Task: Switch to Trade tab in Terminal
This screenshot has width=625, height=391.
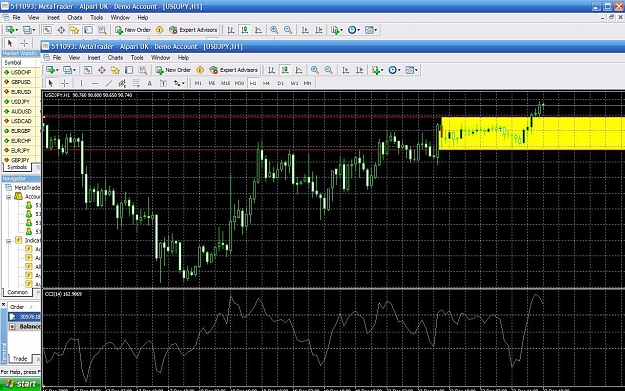Action: coord(20,359)
